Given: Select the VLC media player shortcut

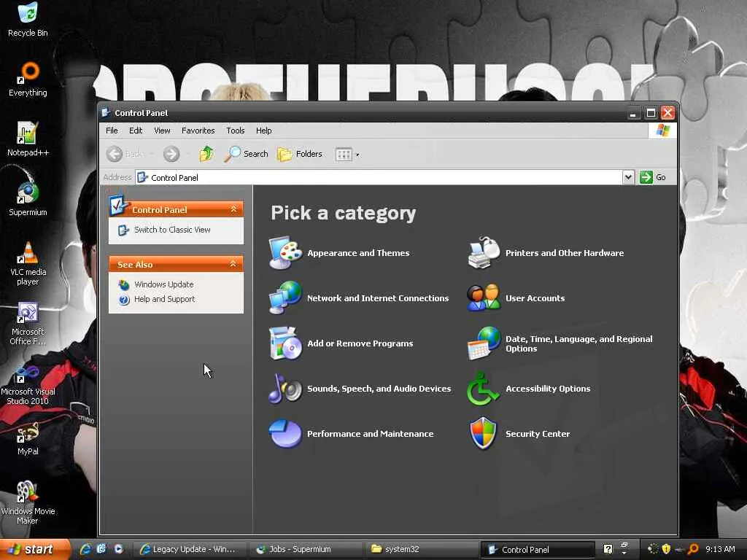Looking at the screenshot, I should (x=28, y=263).
